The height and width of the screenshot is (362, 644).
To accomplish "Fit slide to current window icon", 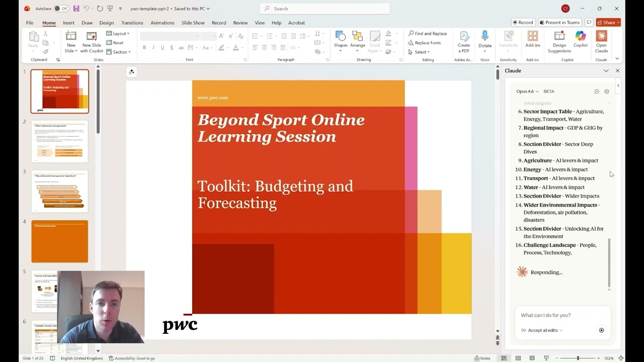I will (x=621, y=358).
